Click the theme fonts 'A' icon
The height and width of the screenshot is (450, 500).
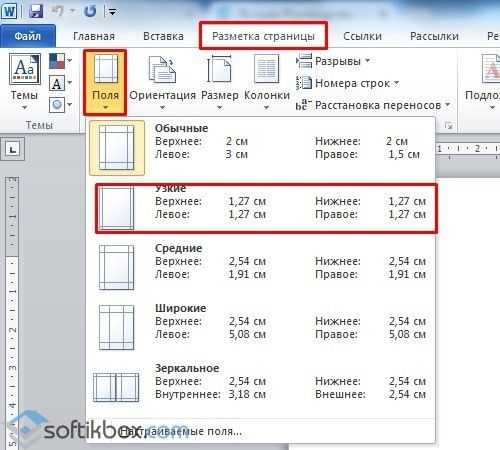pyautogui.click(x=57, y=83)
